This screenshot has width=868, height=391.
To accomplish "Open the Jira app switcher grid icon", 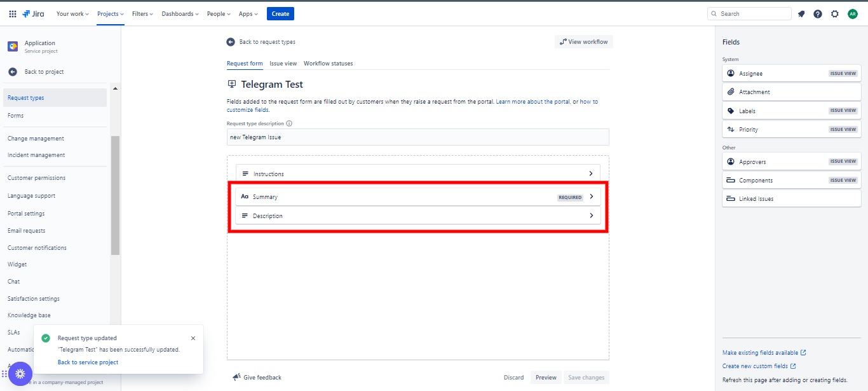I will (13, 14).
